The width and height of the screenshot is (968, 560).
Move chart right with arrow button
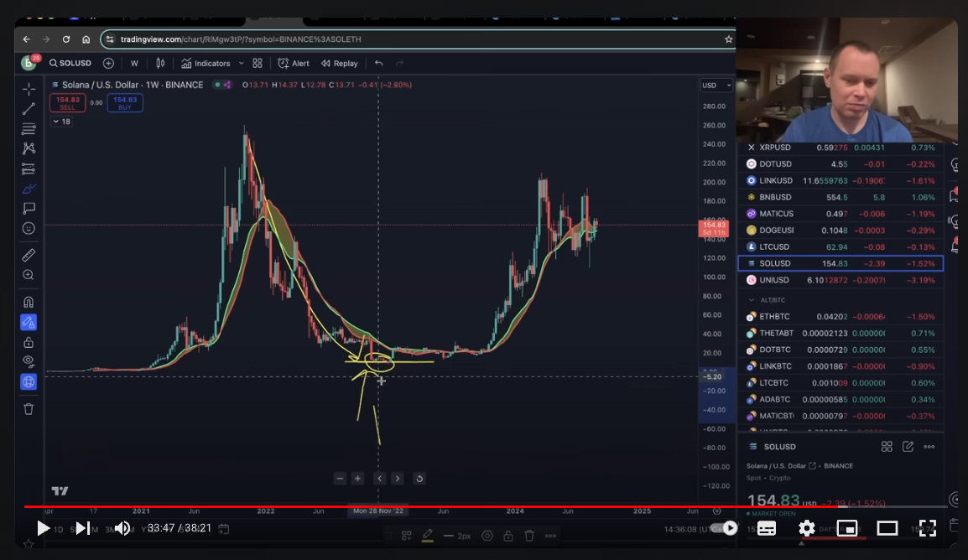coord(398,479)
